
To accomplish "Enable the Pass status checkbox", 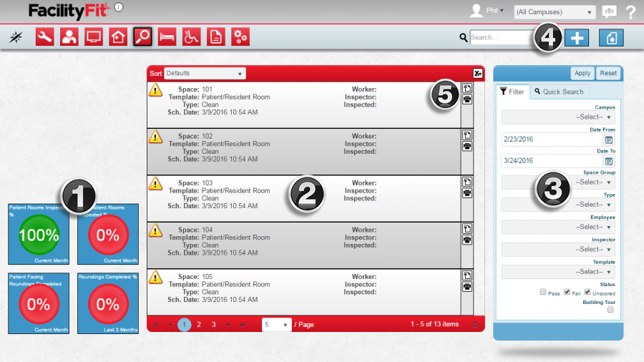I will coord(544,292).
